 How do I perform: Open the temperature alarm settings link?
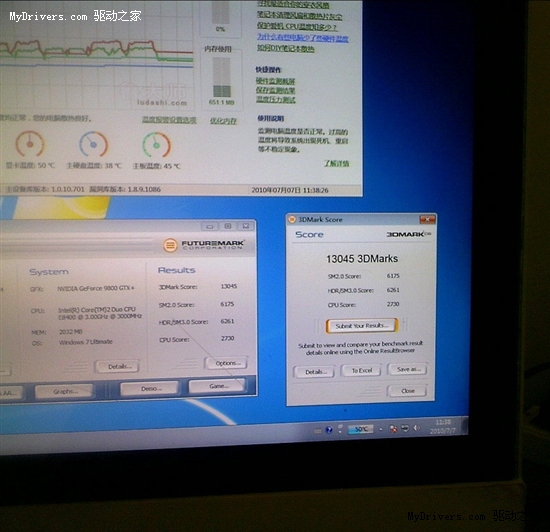(x=169, y=120)
